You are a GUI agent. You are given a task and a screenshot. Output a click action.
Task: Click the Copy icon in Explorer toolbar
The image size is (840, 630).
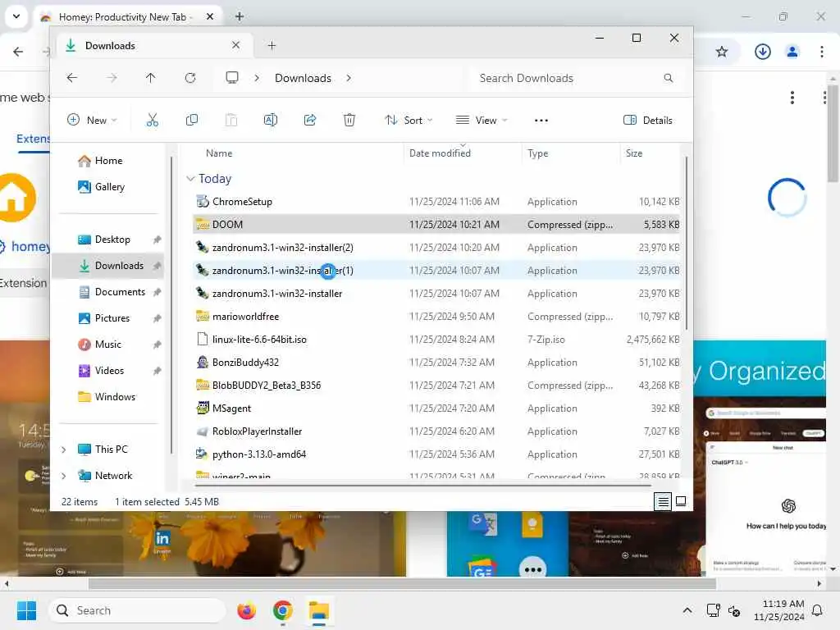pos(192,120)
